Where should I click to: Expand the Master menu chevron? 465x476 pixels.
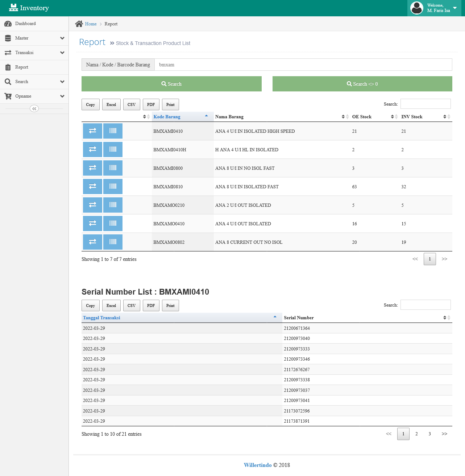pyautogui.click(x=62, y=38)
